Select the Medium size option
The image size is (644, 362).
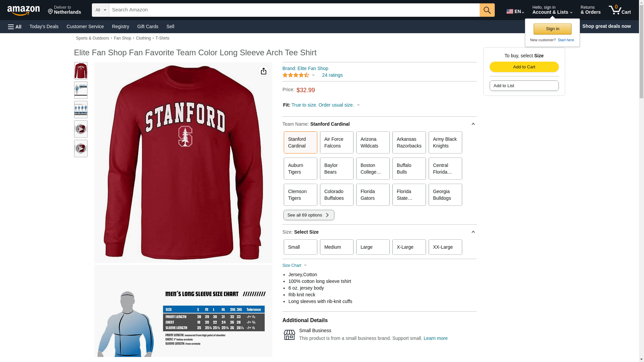coord(336,247)
